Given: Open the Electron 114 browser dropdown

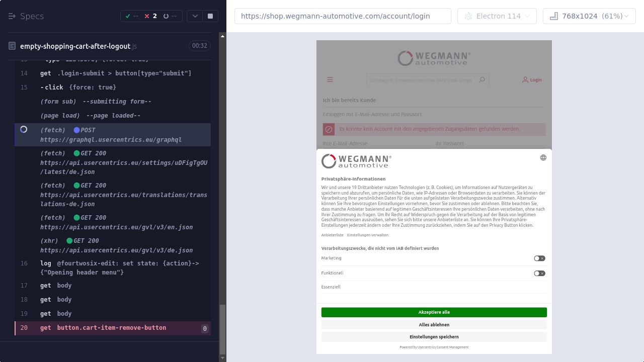Looking at the screenshot, I should tap(497, 16).
